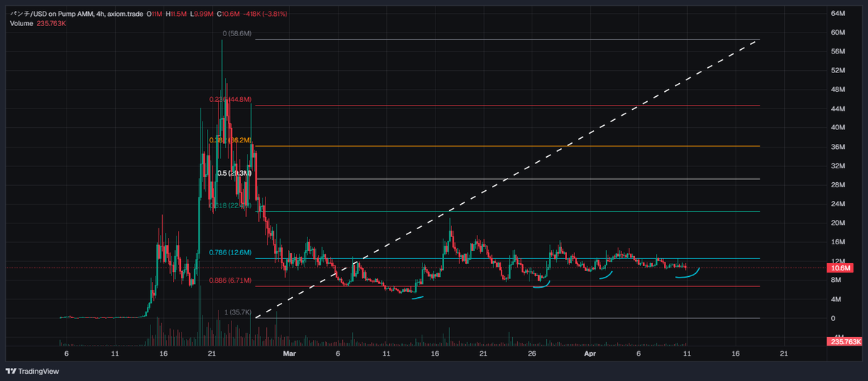Select the white dashed trend line
This screenshot has height=381, width=868.
(x=506, y=179)
